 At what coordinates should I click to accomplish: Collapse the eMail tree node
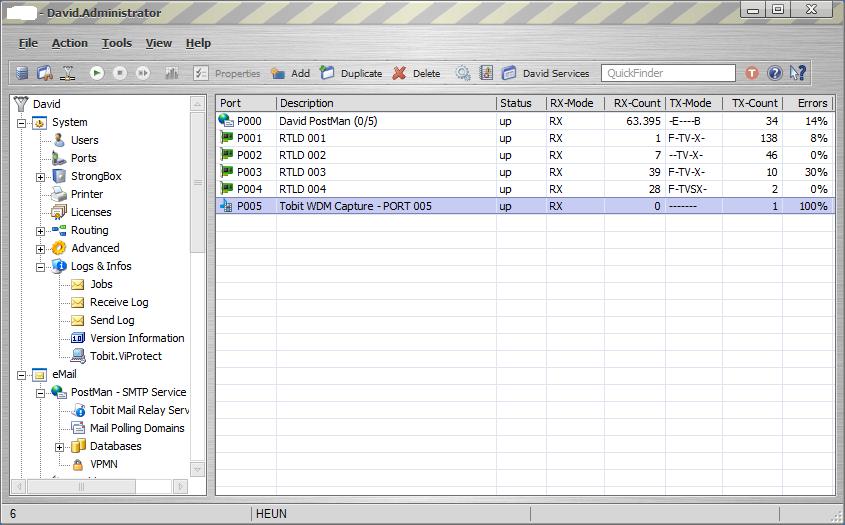(22, 375)
